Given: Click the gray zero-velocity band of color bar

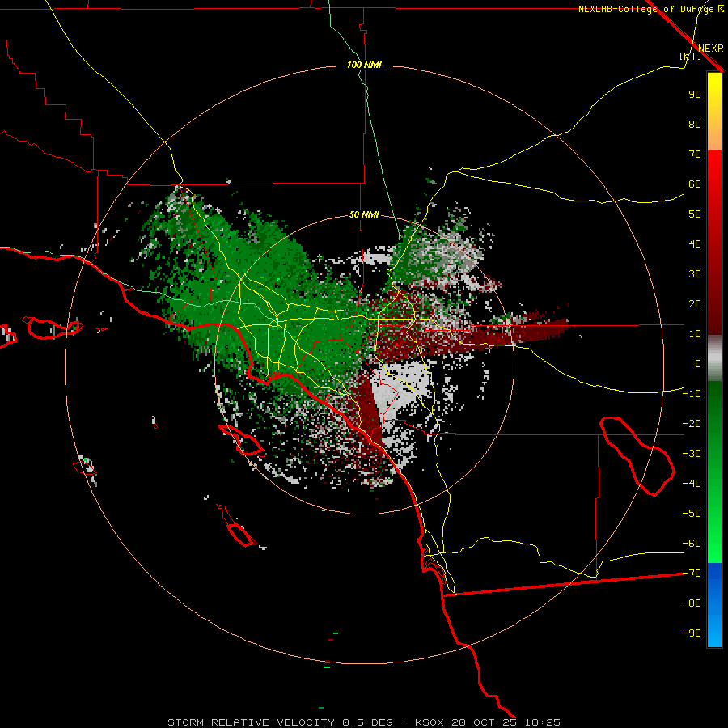Looking at the screenshot, I should click(x=714, y=358).
